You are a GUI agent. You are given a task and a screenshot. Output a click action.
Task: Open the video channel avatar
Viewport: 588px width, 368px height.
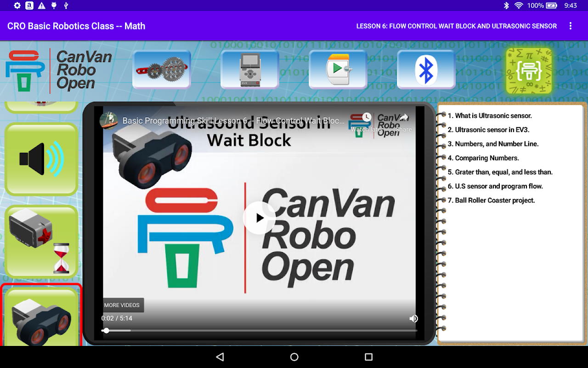(x=109, y=121)
